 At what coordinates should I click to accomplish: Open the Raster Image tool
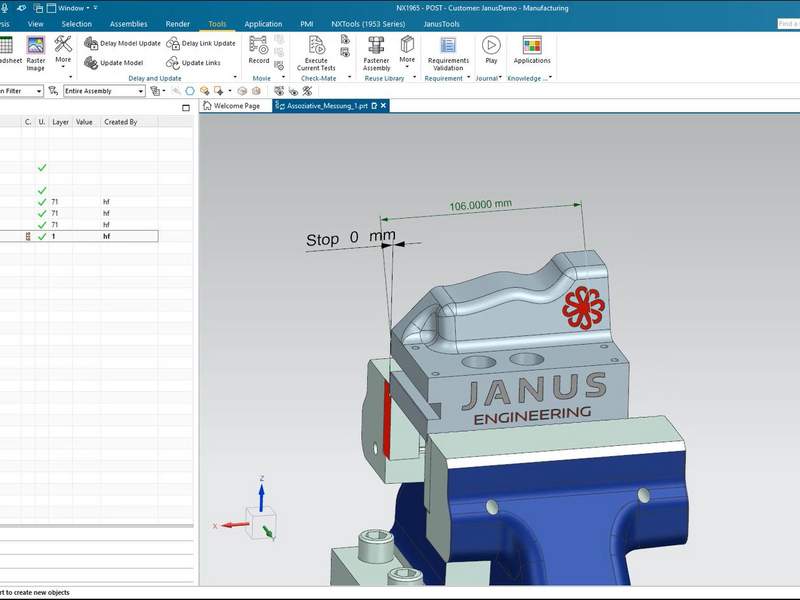35,53
